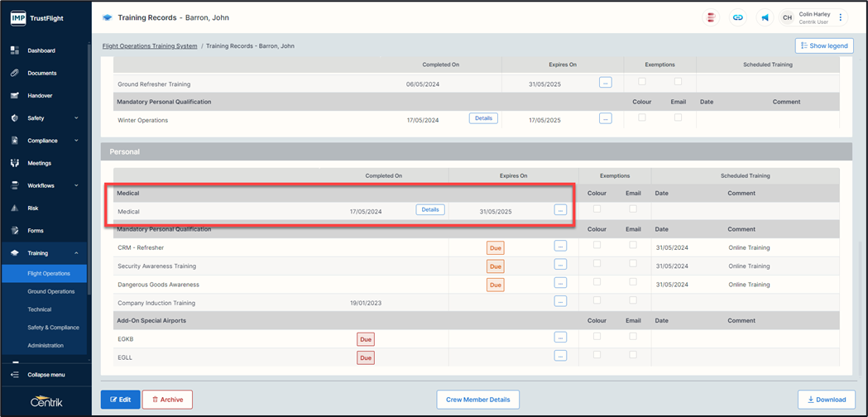The width and height of the screenshot is (868, 417).
Task: Tick the Colour checkbox for Medical row
Action: tap(597, 209)
